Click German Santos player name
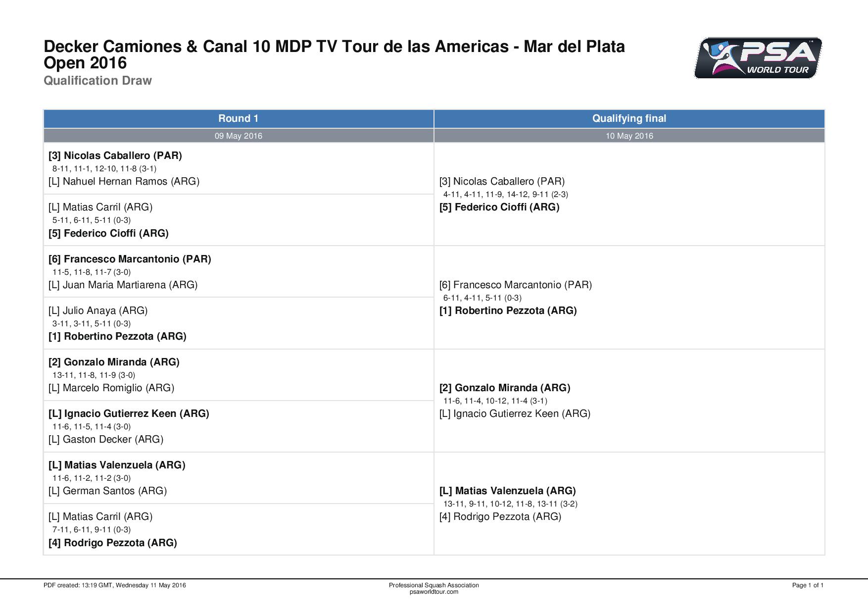 point(107,491)
